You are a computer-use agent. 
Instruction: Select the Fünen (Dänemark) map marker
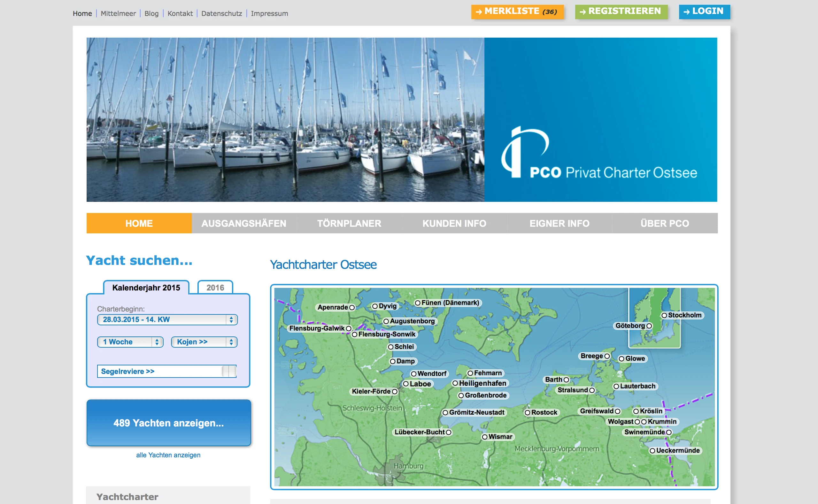coord(418,303)
